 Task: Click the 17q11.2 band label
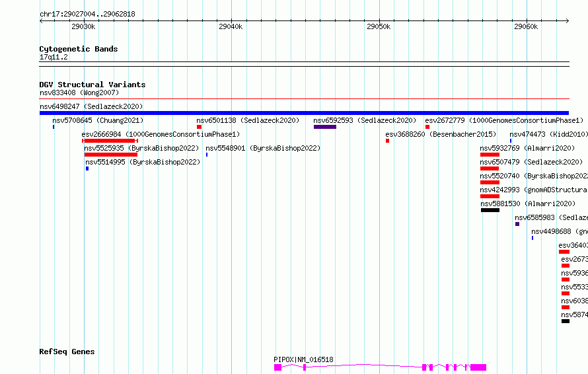tap(54, 57)
